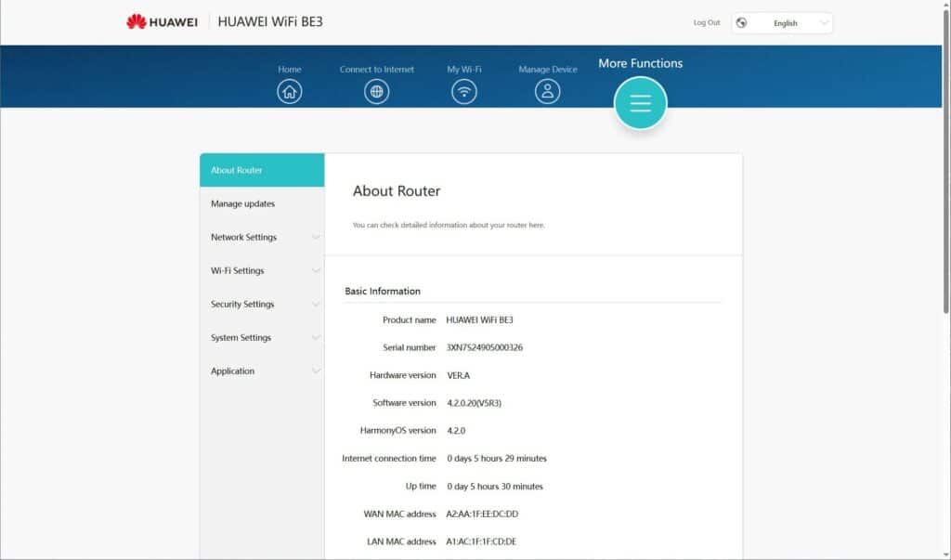
Task: Expand Application chevron
Action: click(x=316, y=371)
